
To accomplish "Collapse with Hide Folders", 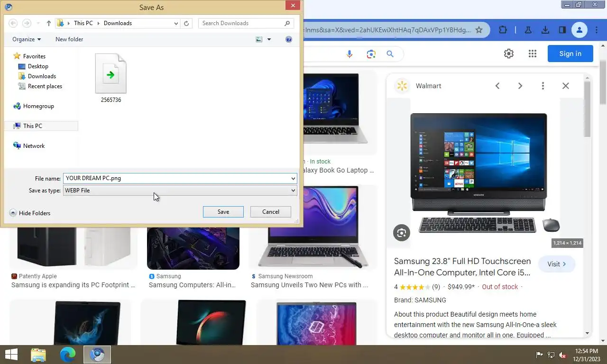I will (30, 213).
